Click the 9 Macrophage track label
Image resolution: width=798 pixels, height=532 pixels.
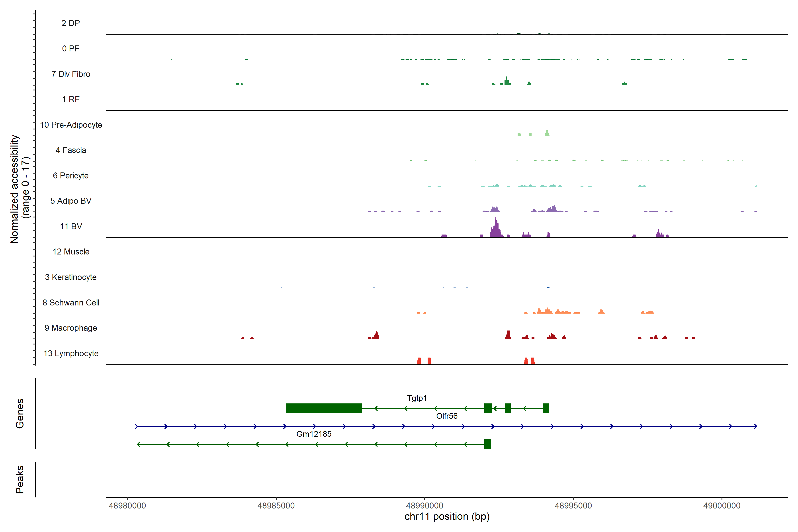[70, 328]
